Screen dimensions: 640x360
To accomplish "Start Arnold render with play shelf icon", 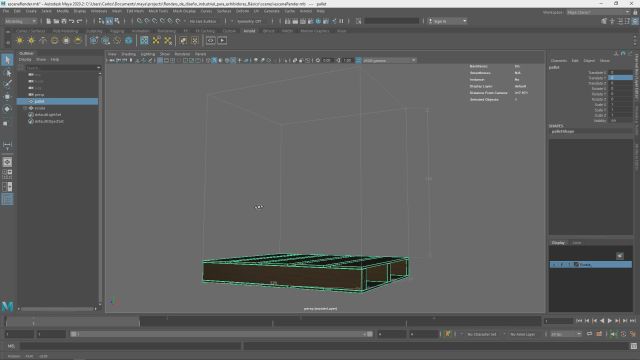I will tap(222, 40).
